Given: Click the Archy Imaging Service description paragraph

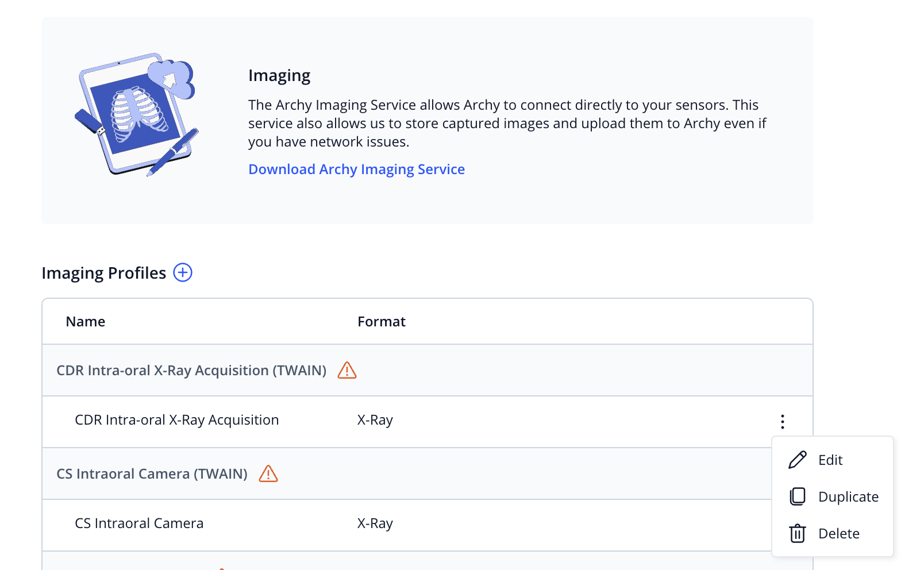Looking at the screenshot, I should (x=507, y=124).
